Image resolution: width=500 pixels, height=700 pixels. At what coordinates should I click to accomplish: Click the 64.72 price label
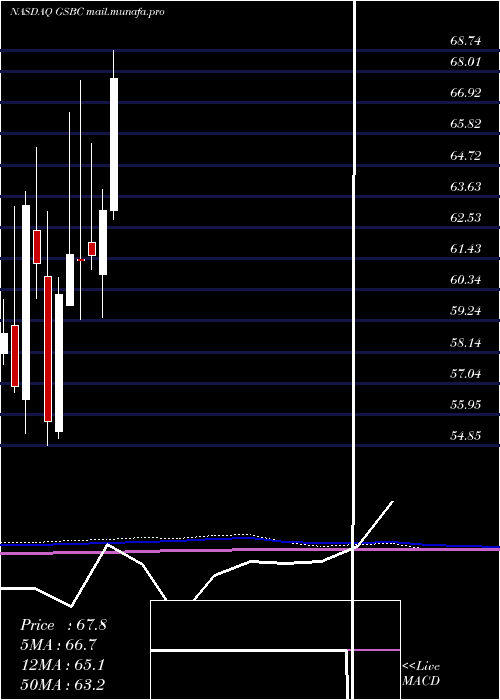point(466,155)
